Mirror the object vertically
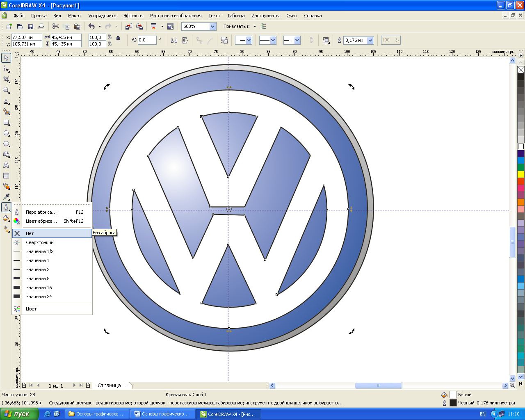 click(185, 40)
